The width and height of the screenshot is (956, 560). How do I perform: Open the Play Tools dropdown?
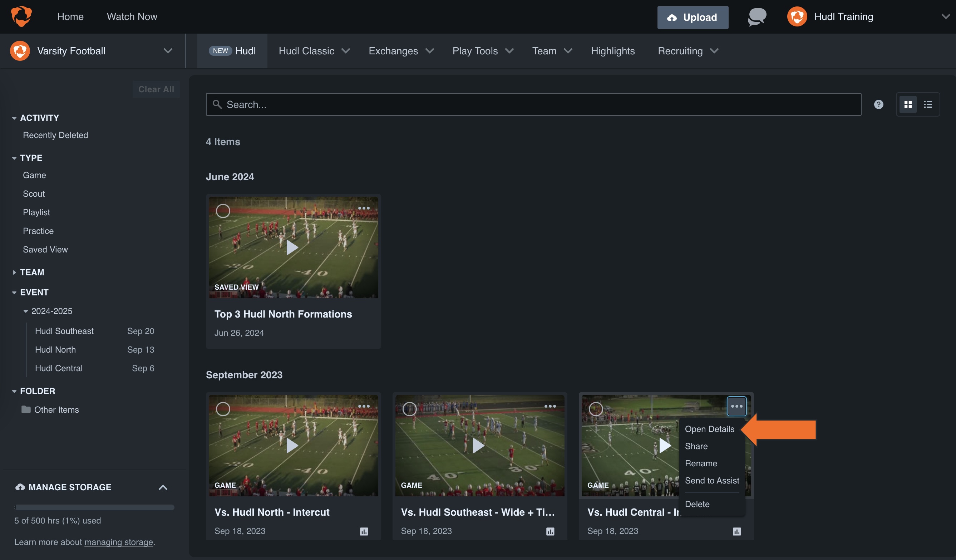[x=483, y=51]
